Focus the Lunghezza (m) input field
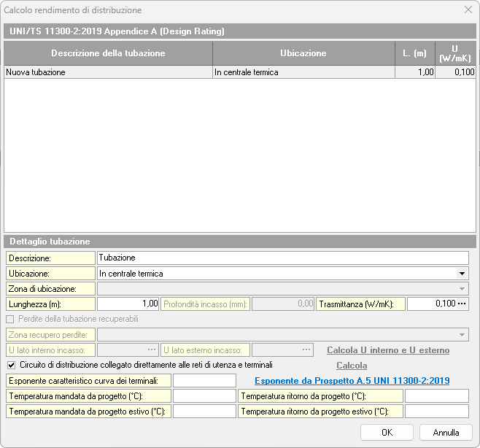Viewport: 480px width, 448px height. [x=128, y=304]
